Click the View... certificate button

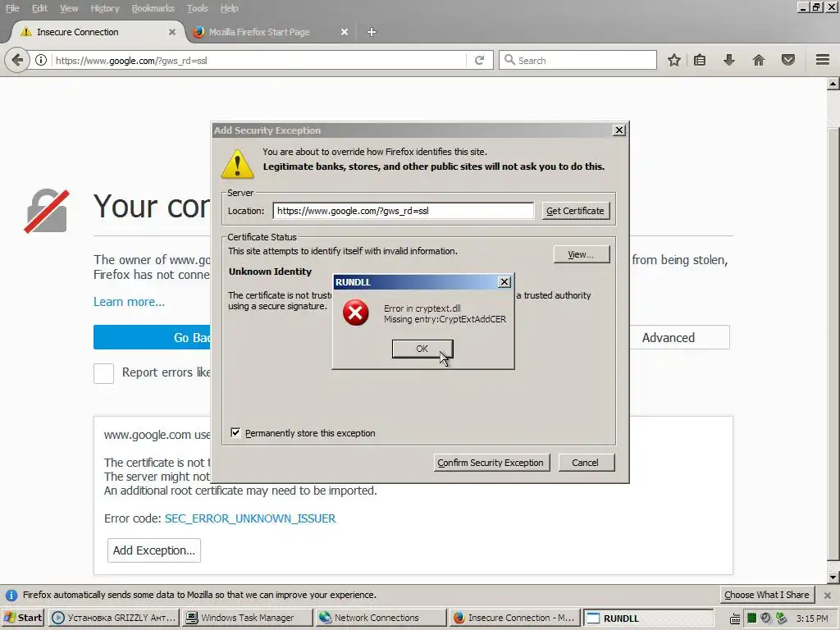pyautogui.click(x=582, y=254)
